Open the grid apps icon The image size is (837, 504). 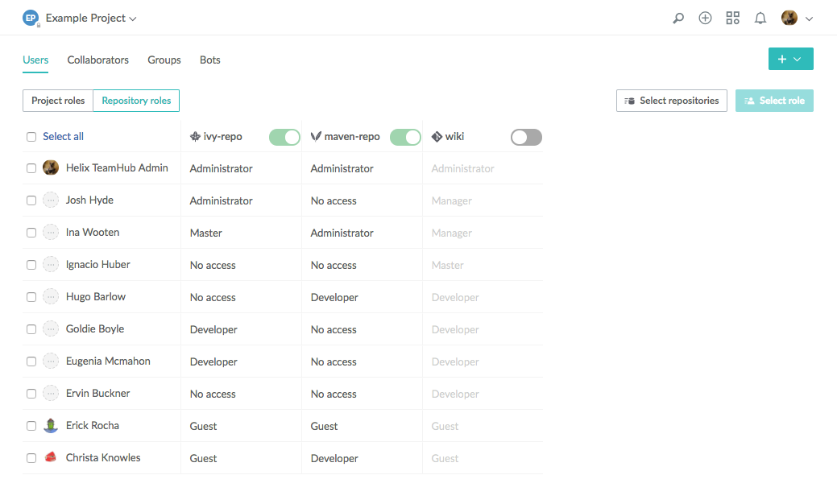coord(732,18)
